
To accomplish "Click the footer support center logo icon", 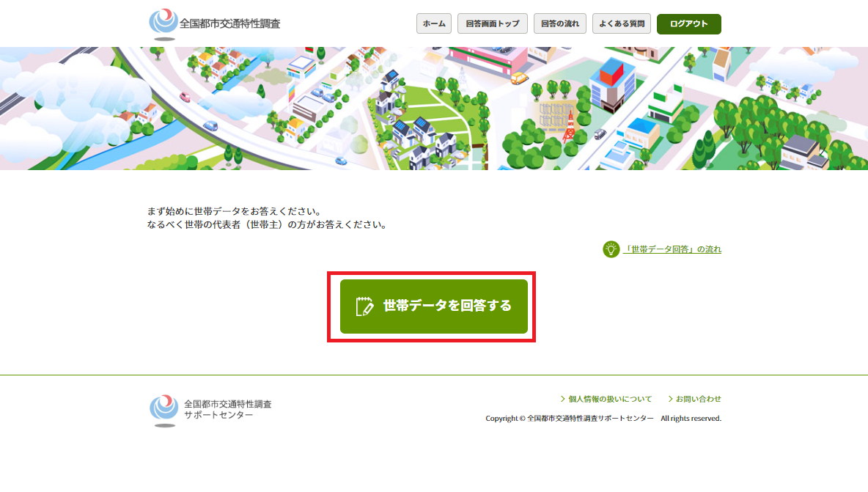I will [163, 410].
